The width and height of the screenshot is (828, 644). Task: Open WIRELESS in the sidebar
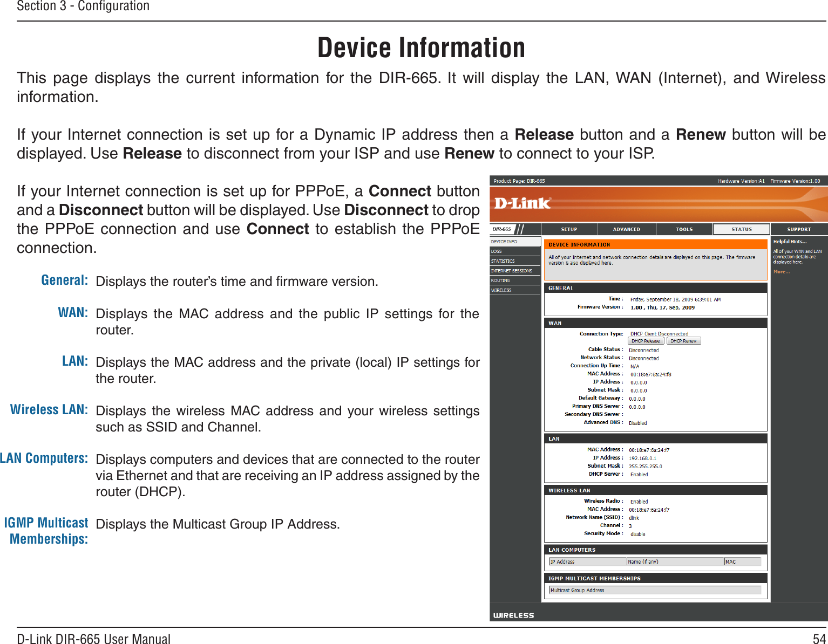click(x=515, y=290)
